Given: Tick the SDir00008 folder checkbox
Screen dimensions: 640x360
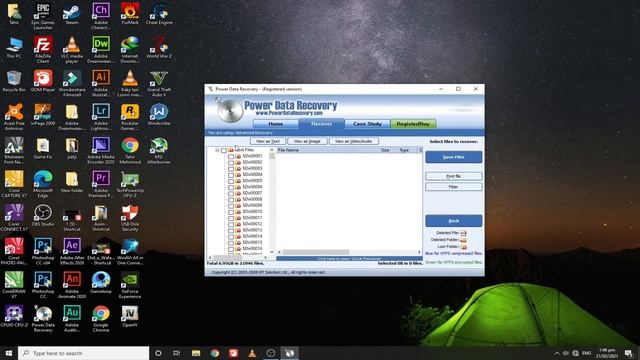Looking at the screenshot, I should click(x=231, y=200).
